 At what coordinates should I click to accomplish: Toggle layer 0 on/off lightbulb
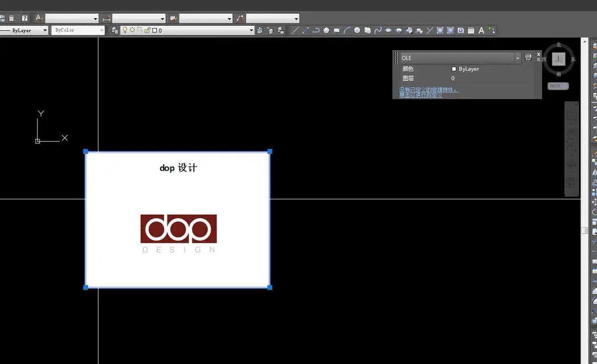click(x=125, y=30)
